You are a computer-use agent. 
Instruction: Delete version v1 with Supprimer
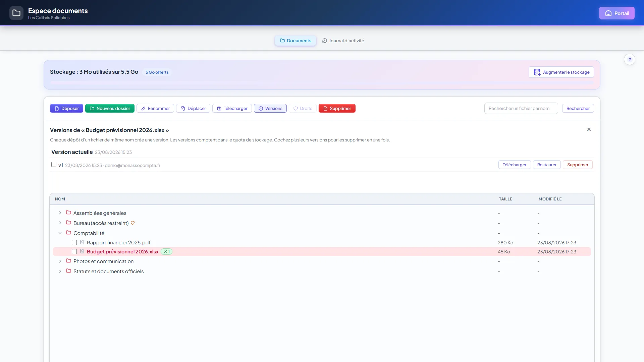click(578, 165)
